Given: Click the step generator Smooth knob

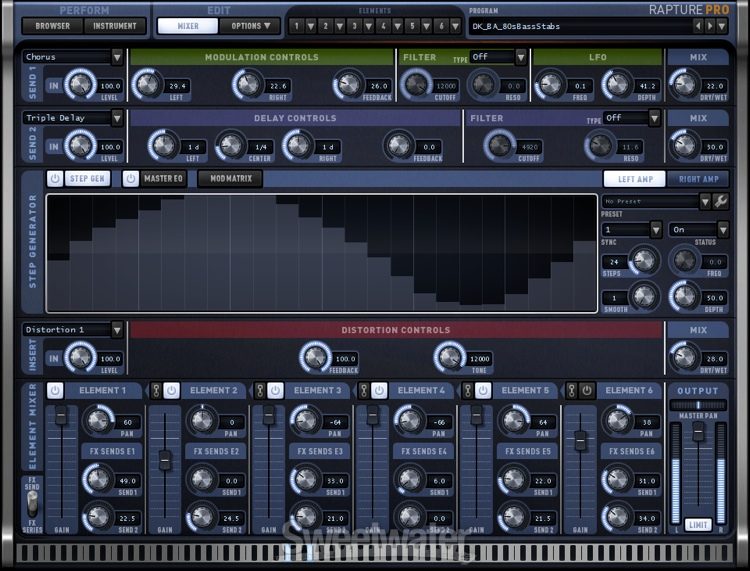Looking at the screenshot, I should [x=644, y=296].
